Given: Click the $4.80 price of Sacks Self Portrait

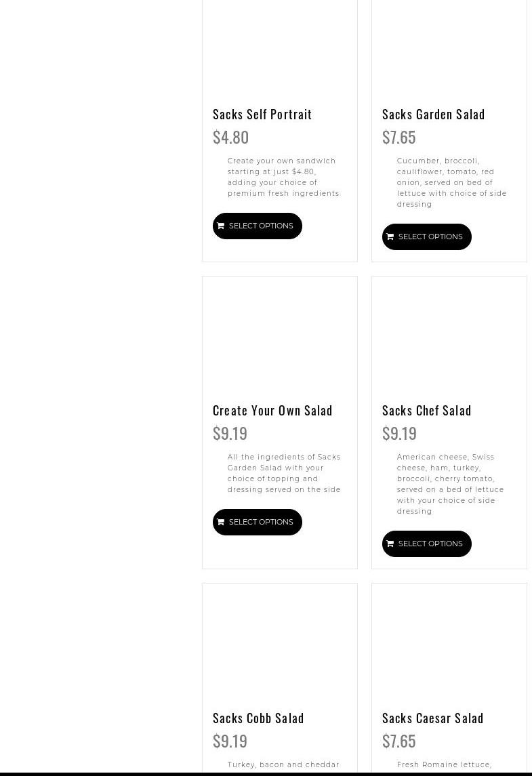Looking at the screenshot, I should [230, 137].
